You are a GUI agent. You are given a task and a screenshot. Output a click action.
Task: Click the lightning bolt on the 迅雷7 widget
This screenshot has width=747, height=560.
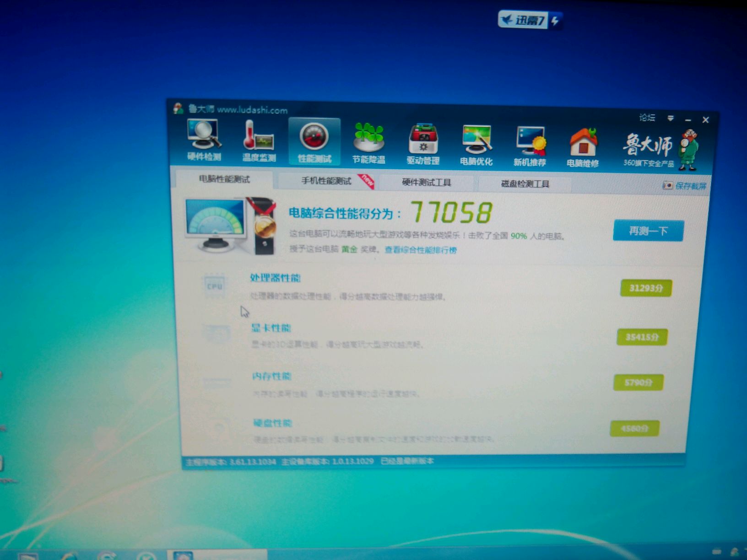[x=555, y=21]
